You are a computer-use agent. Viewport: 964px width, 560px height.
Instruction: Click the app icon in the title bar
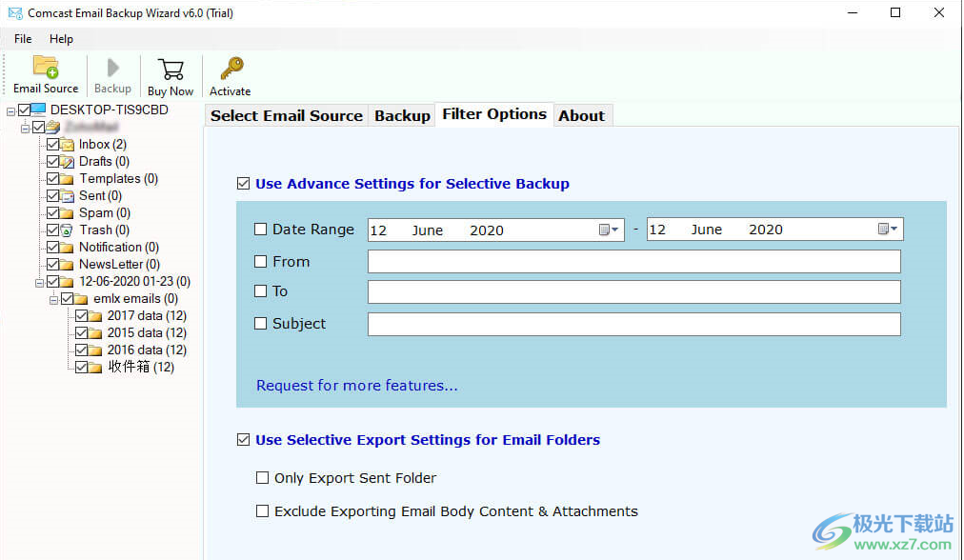pyautogui.click(x=15, y=13)
